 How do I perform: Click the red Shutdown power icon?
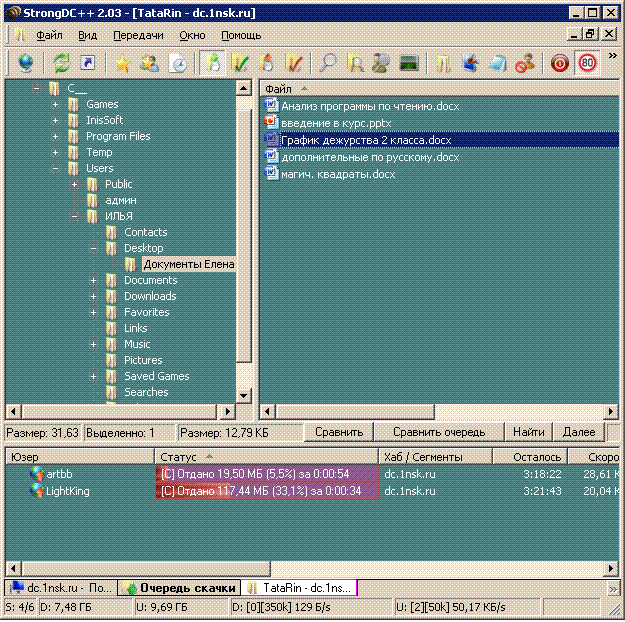(x=560, y=63)
